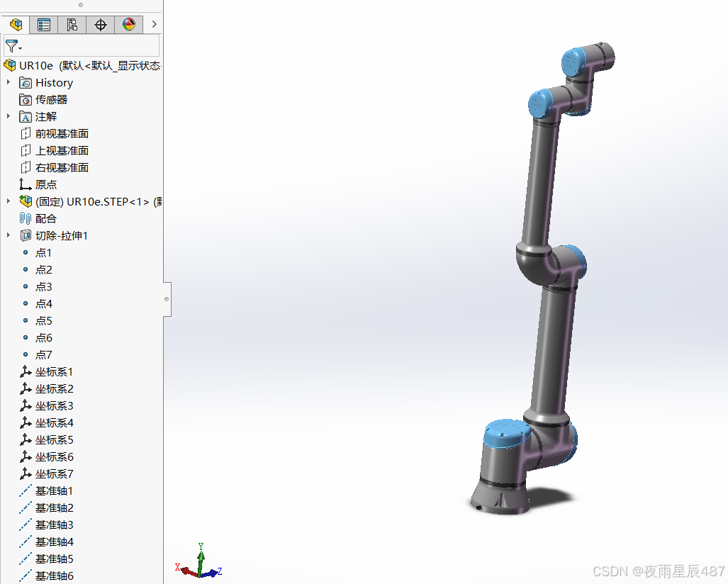Click the 基准轴2 reference axis icon
Screen dimensions: 728x584
pos(26,508)
